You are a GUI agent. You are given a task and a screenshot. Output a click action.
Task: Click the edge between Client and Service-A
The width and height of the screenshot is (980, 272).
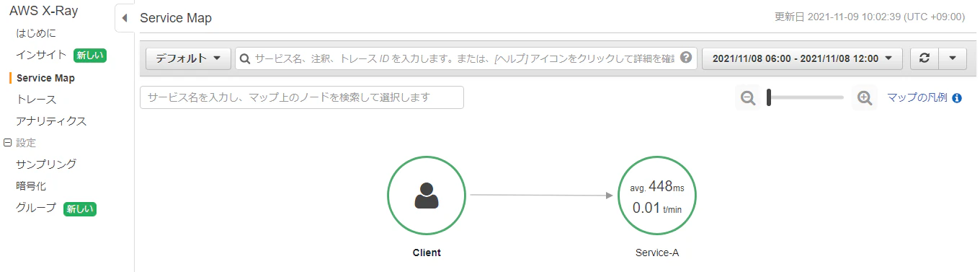point(541,195)
